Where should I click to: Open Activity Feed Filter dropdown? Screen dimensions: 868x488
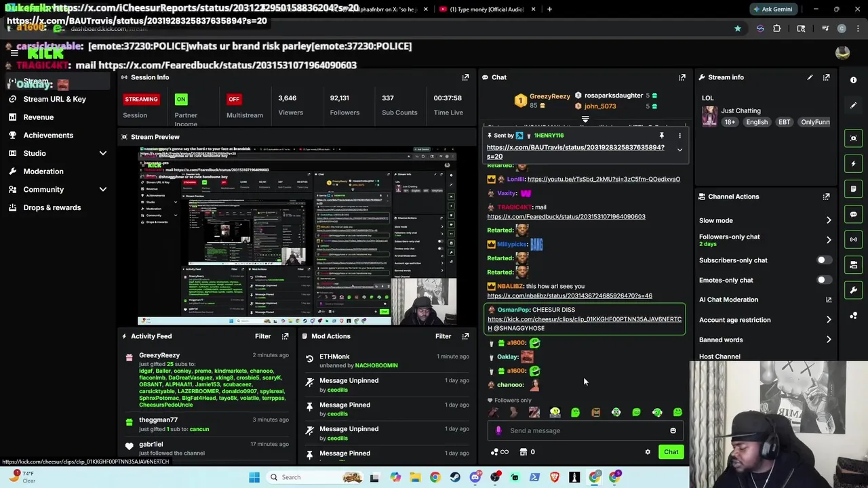click(262, 336)
